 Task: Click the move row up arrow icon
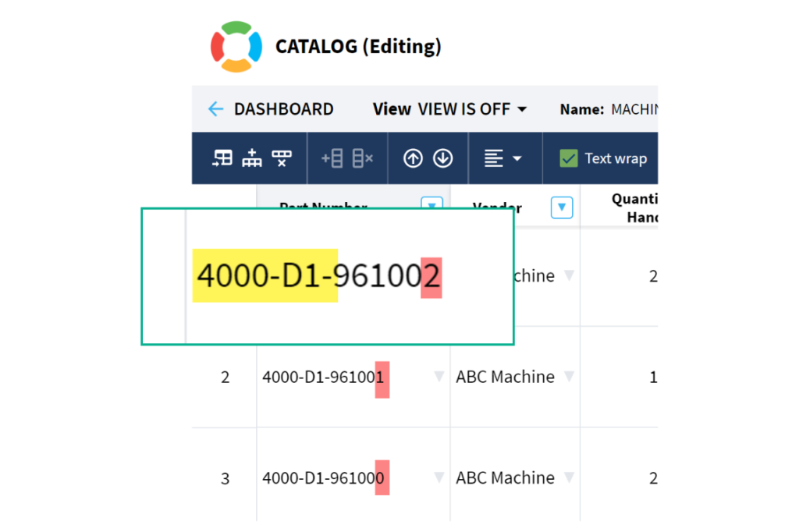413,158
